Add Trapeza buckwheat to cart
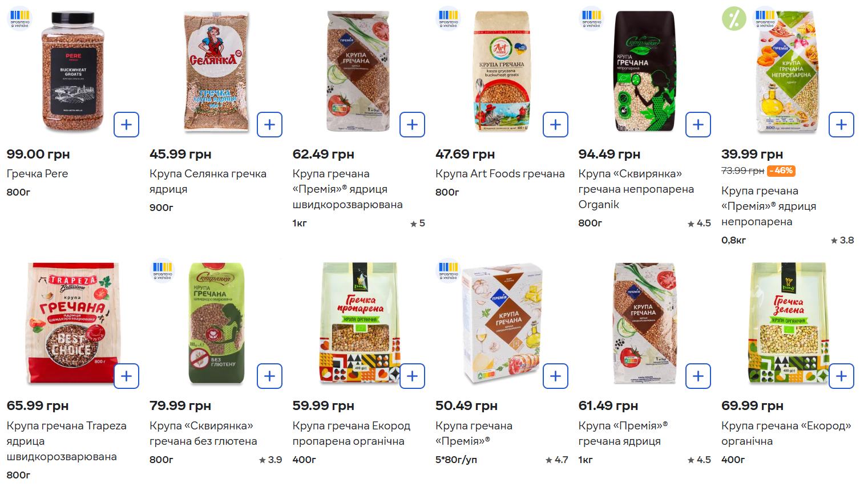Viewport: 868px width, 487px height. pyautogui.click(x=126, y=376)
